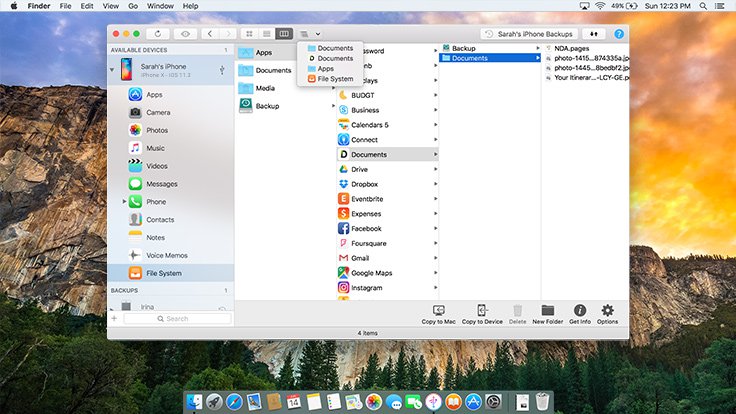736x414 pixels.
Task: Collapse Sarah's iPhone device tree
Action: coord(112,70)
